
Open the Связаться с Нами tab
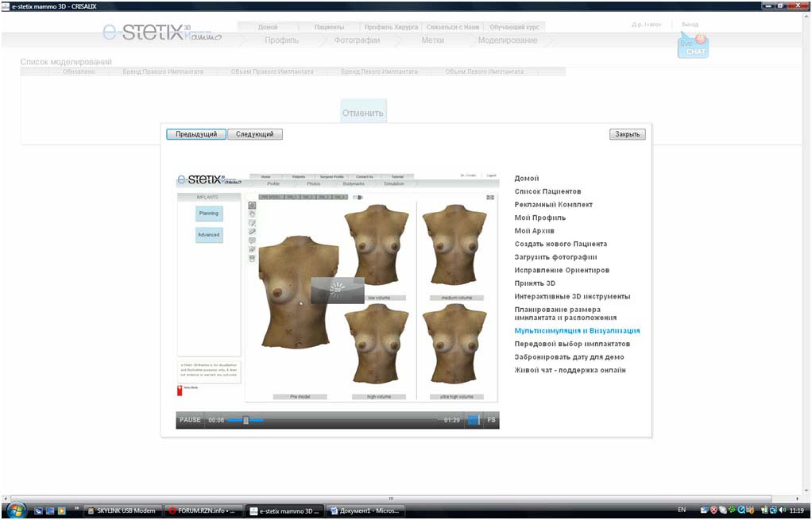(453, 27)
